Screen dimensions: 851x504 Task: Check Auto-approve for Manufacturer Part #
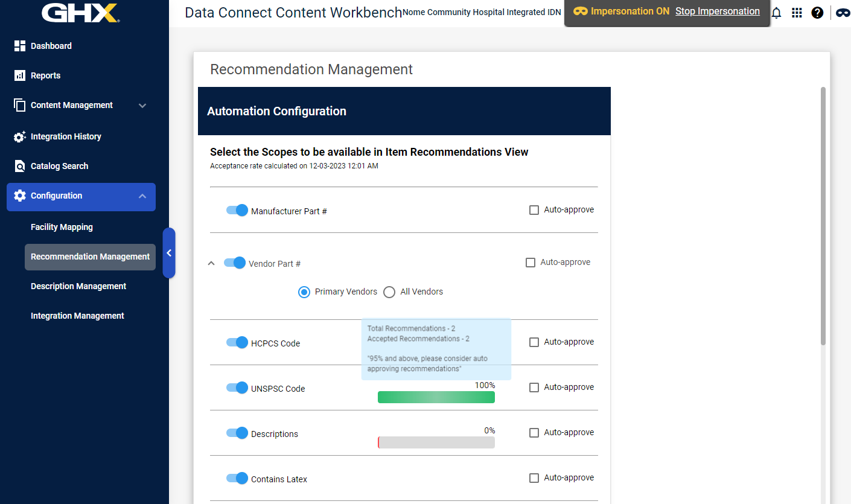point(534,209)
